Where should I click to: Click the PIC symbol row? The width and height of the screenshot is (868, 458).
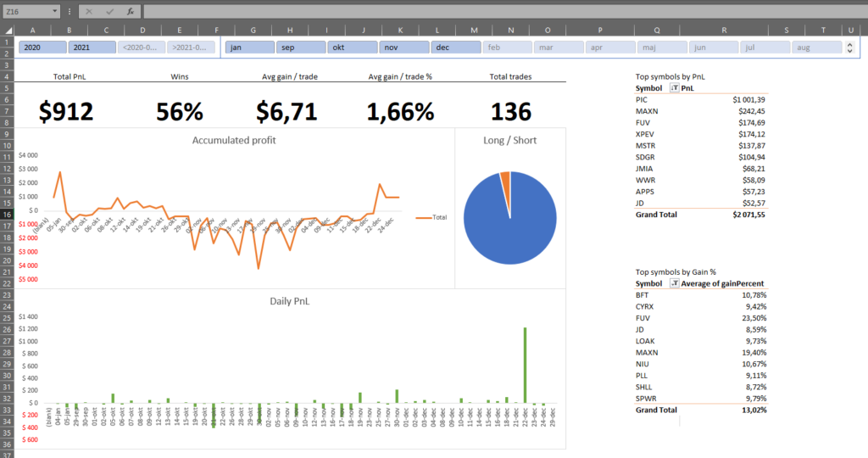(701, 100)
